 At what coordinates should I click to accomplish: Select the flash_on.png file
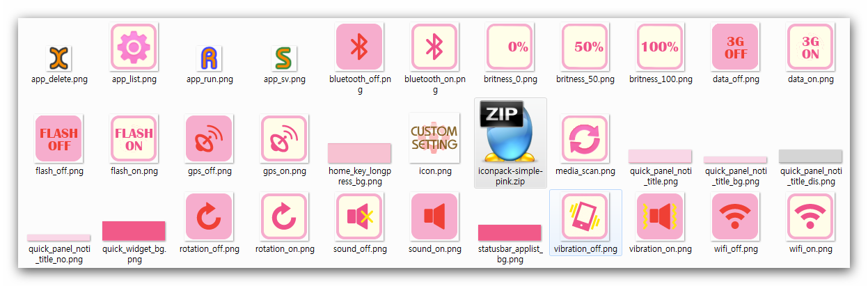pos(134,138)
